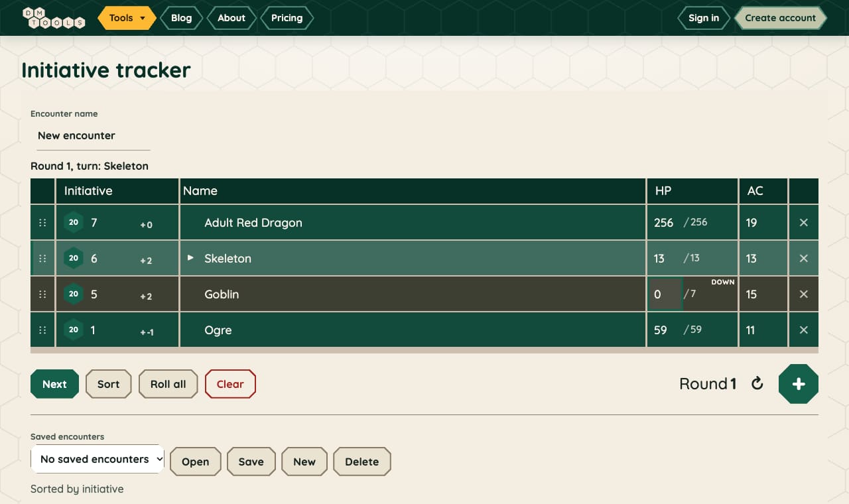Open the Tools dropdown menu

coord(127,18)
